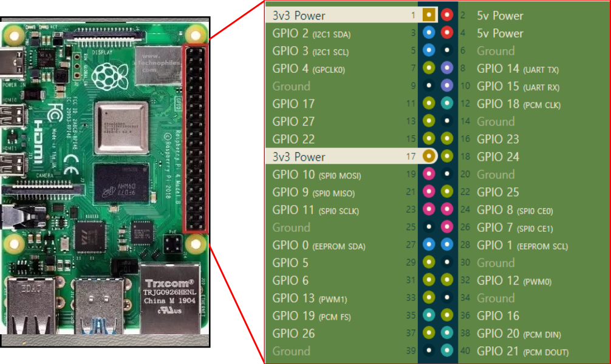The height and width of the screenshot is (364, 611).
Task: Click the pin 9 Ground dot
Action: (x=429, y=86)
